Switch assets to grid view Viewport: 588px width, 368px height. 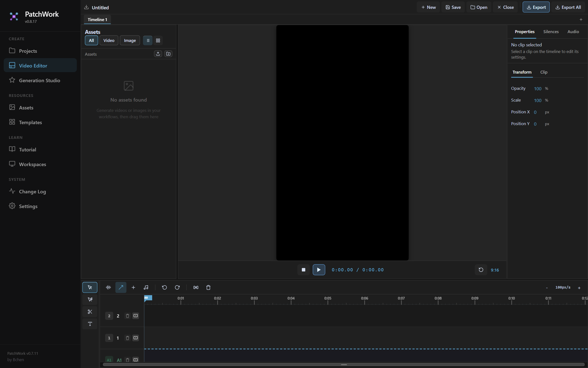[158, 40]
